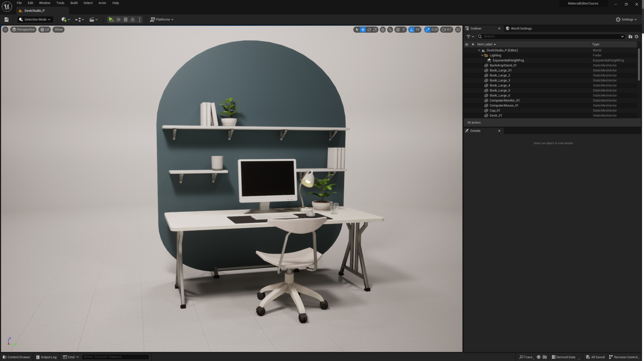Adjust camera speed setting 0.1
Viewport: 644px width, 361px height.
click(x=447, y=30)
